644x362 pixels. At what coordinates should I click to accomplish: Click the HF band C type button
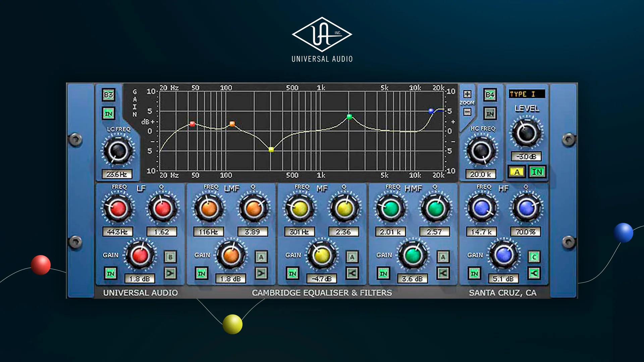[x=534, y=257]
